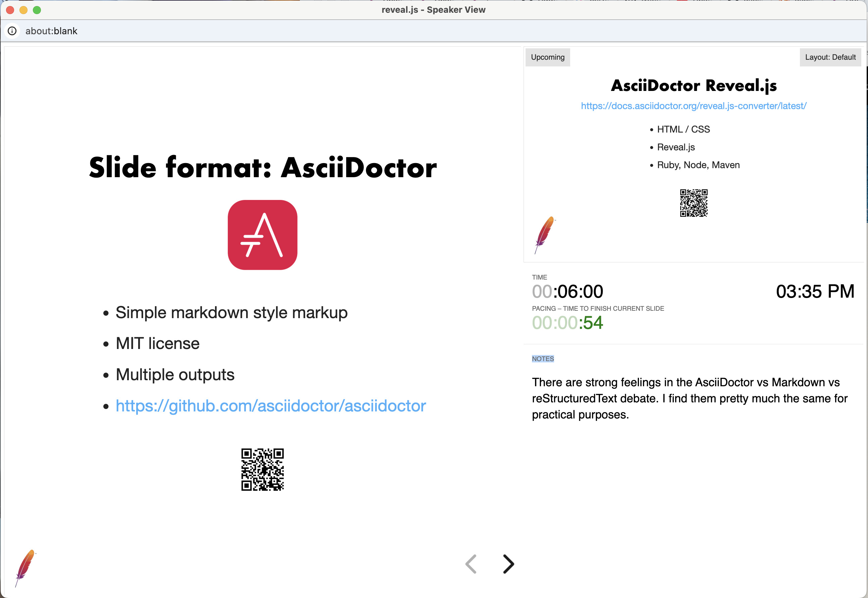Viewport: 868px width, 598px height.
Task: Click the green fullscreen window button
Action: click(x=37, y=10)
